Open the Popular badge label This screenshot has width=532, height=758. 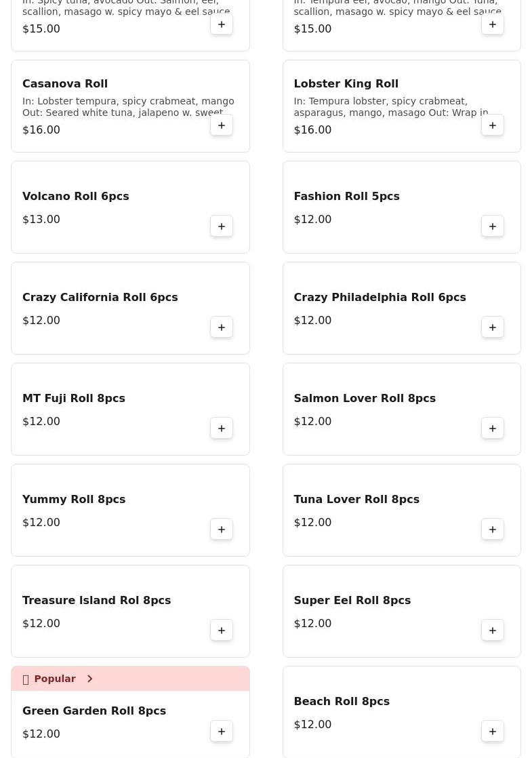tap(54, 679)
